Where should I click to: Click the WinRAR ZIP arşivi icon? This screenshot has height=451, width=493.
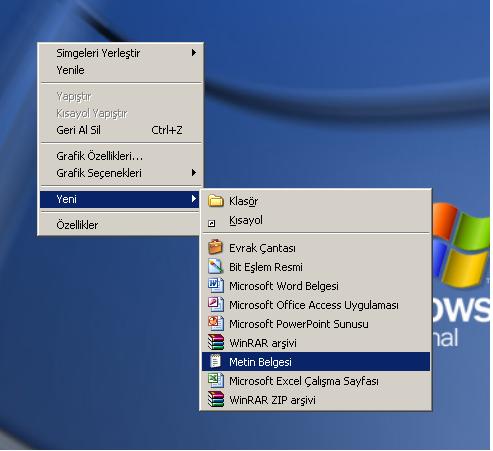[x=215, y=399]
